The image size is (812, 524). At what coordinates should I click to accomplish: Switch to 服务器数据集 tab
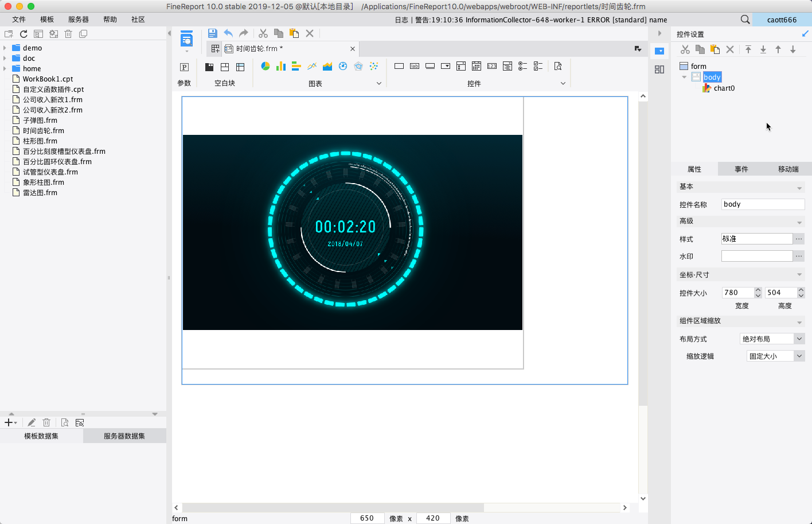(x=124, y=436)
